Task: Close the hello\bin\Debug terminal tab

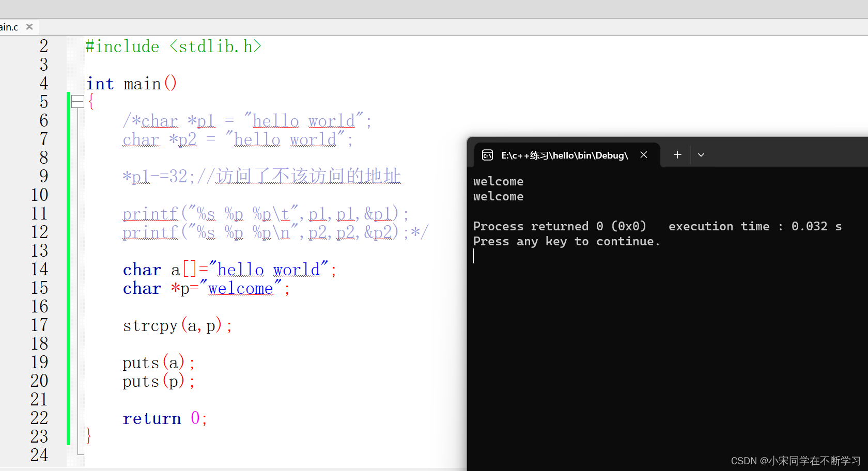Action: 644,154
